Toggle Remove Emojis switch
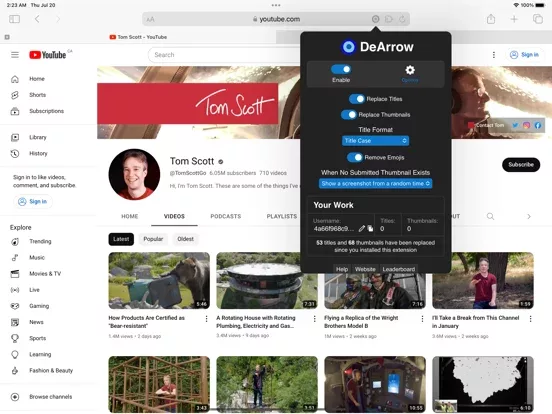The height and width of the screenshot is (414, 552). point(355,157)
